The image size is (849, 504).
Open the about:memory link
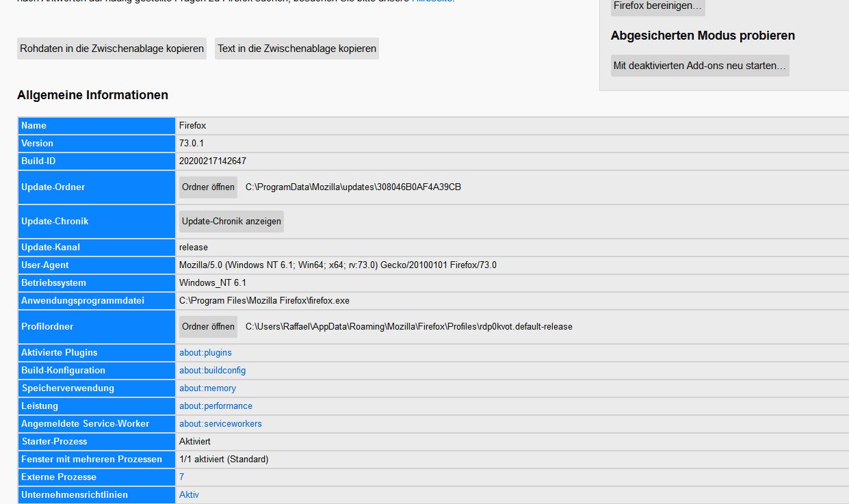pos(207,388)
